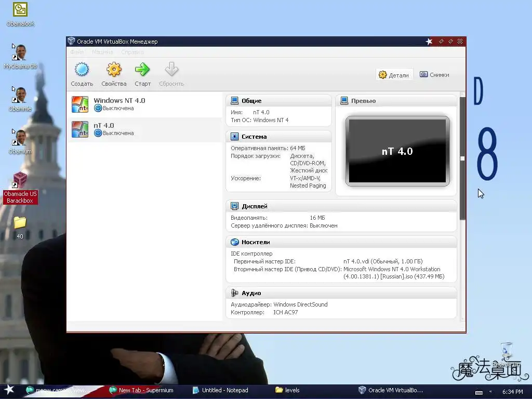Select the Windows NT 4.0 virtual machine

pos(144,104)
